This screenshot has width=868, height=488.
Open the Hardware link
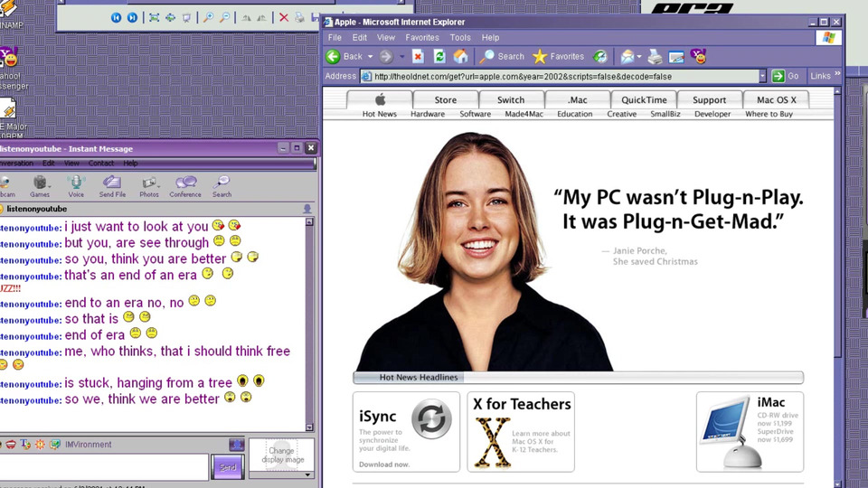click(x=428, y=114)
